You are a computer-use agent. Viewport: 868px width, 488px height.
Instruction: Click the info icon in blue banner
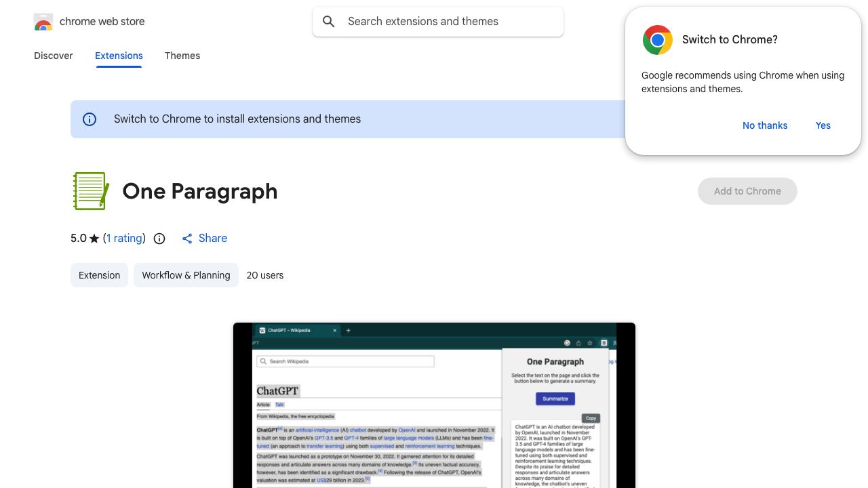90,119
